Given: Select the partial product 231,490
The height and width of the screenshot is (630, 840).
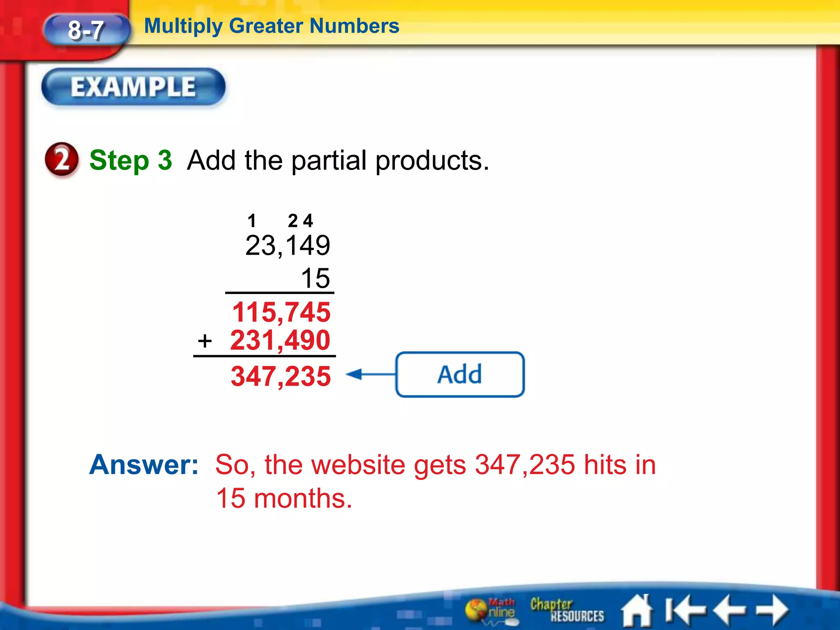Looking at the screenshot, I should click(x=280, y=340).
